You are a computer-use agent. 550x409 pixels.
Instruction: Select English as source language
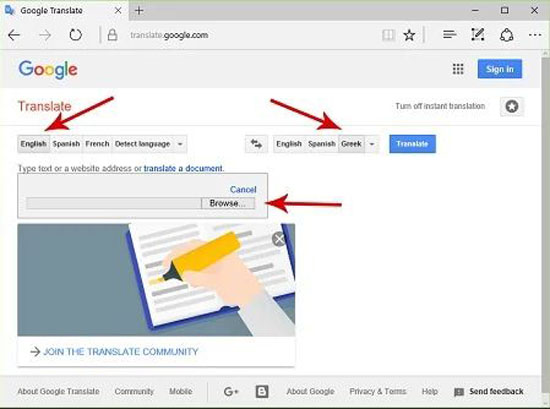34,144
